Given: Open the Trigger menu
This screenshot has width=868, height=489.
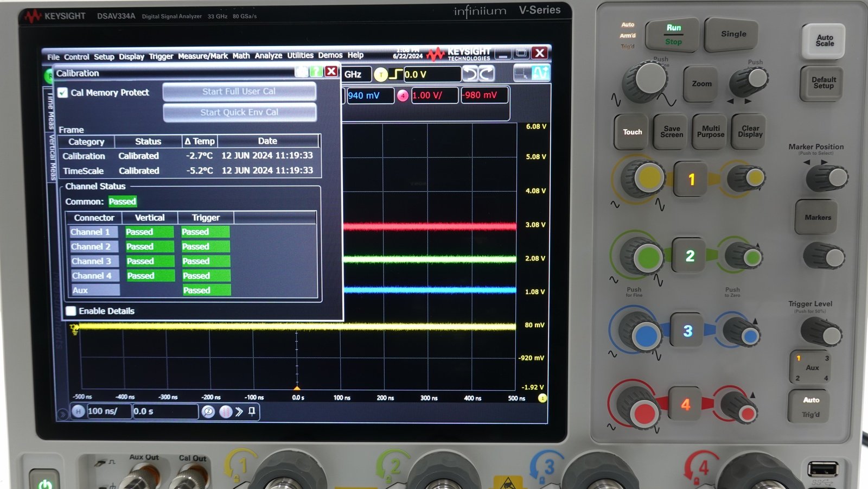Looking at the screenshot, I should (x=161, y=56).
